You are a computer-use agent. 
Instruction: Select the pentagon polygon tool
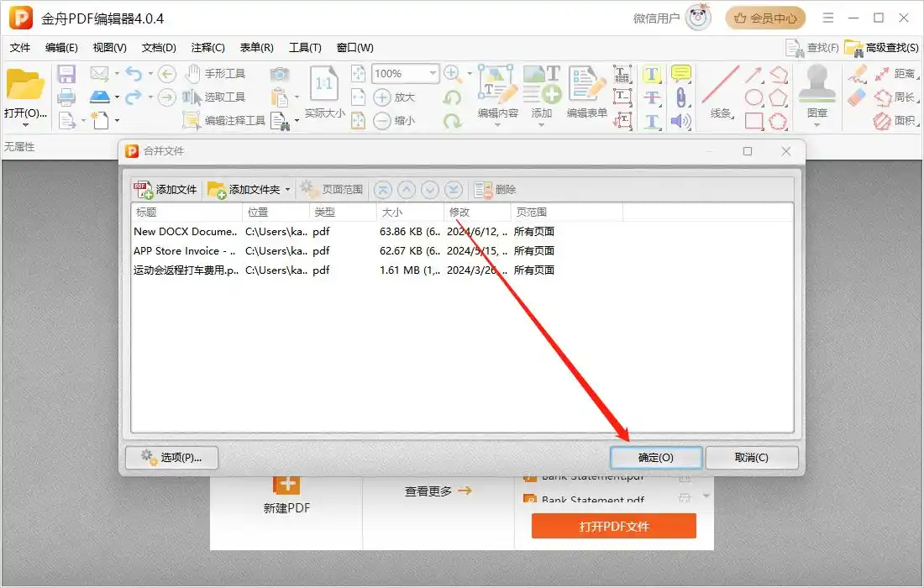[778, 97]
